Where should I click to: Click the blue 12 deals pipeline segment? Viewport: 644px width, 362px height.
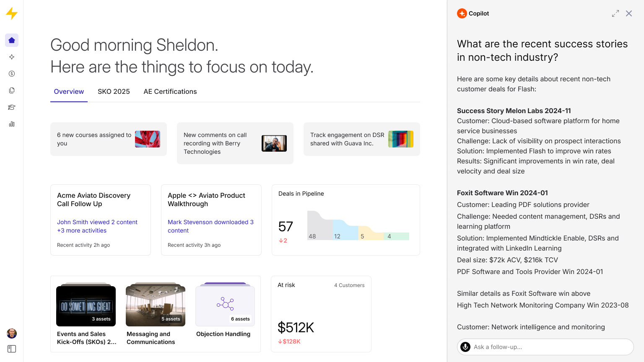pos(345,231)
